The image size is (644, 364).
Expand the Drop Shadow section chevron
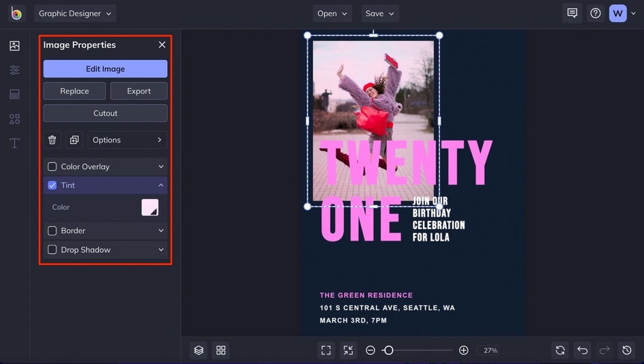click(x=161, y=249)
